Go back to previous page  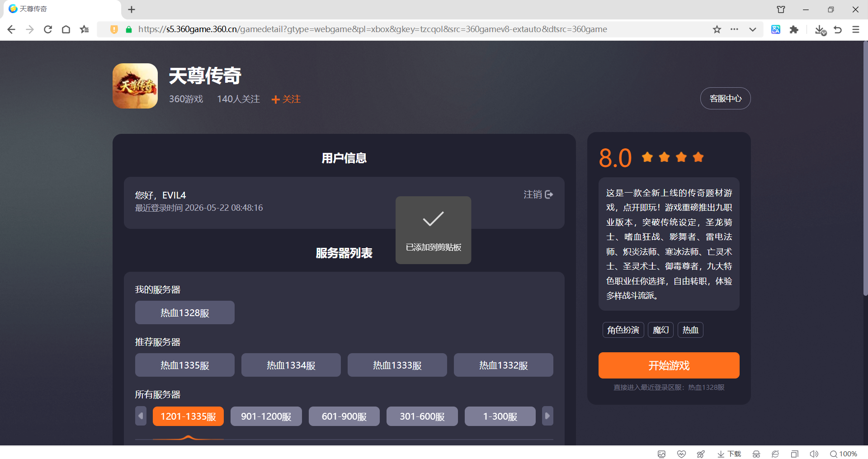pos(12,29)
